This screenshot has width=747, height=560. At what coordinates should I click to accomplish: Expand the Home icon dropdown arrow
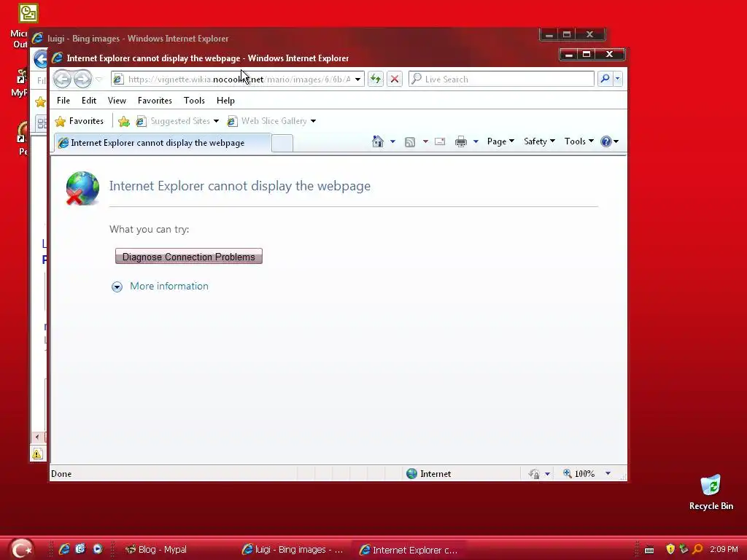(x=392, y=141)
